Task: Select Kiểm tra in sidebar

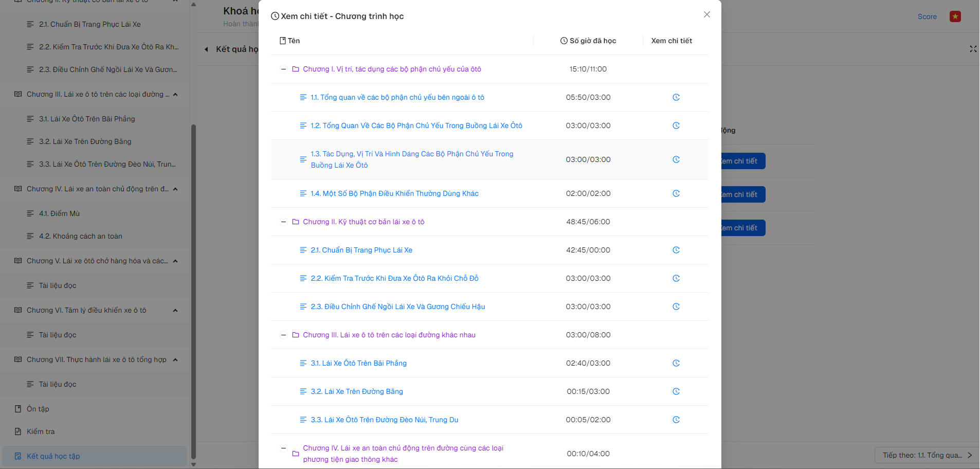Action: [x=41, y=431]
